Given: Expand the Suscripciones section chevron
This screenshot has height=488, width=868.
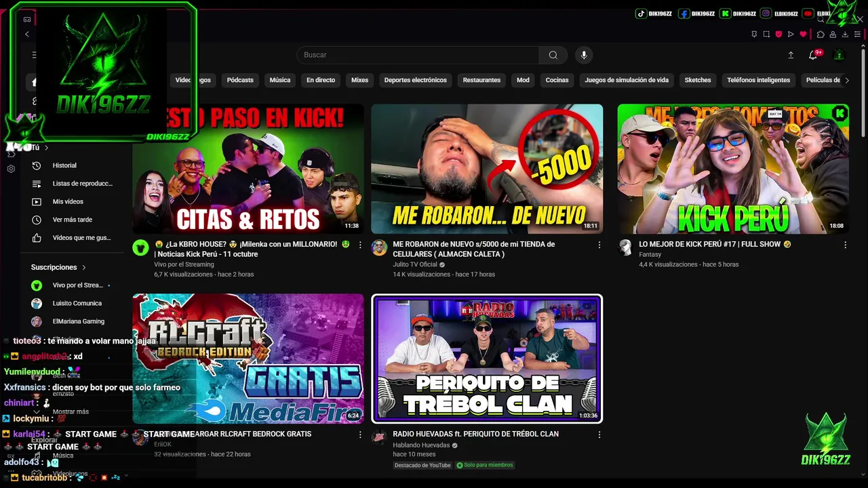Looking at the screenshot, I should 84,267.
